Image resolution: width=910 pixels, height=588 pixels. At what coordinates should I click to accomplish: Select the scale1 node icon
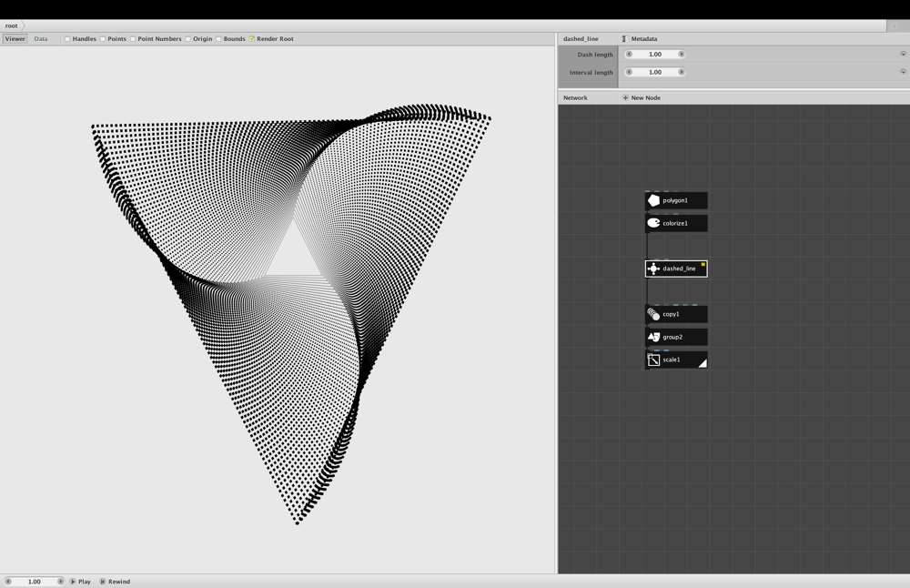653,360
